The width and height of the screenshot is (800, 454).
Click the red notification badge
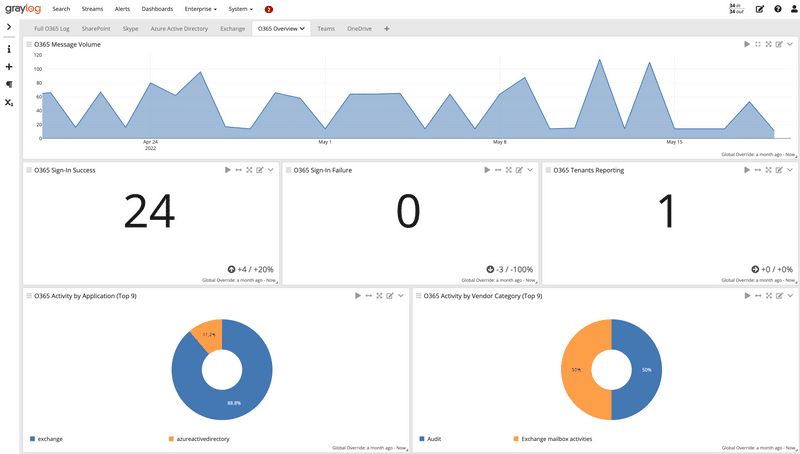269,9
